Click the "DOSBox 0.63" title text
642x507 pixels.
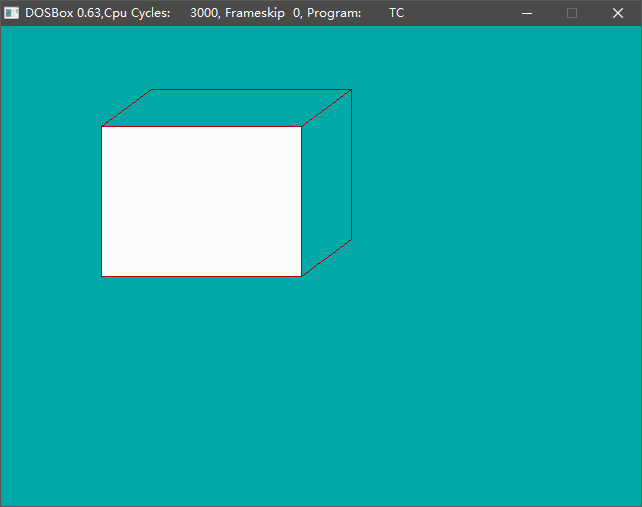point(64,13)
